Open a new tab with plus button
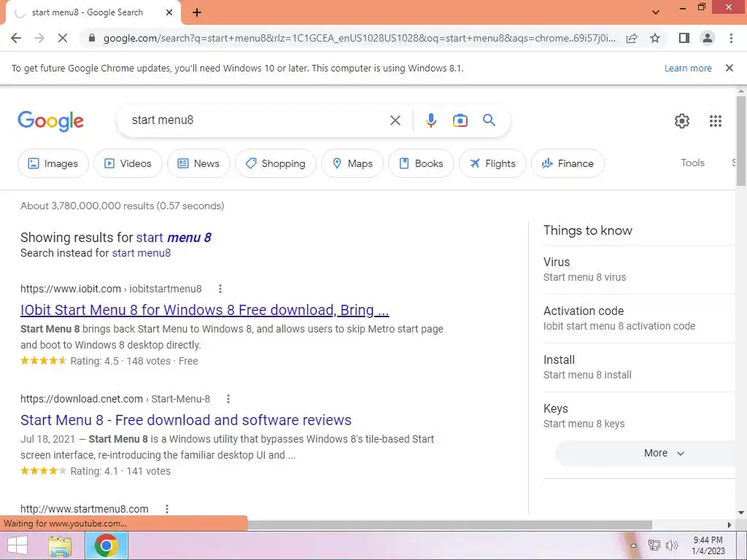 coord(197,13)
